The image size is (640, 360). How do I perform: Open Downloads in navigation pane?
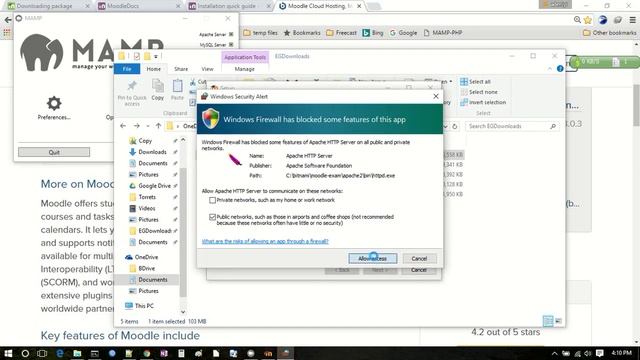[151, 152]
